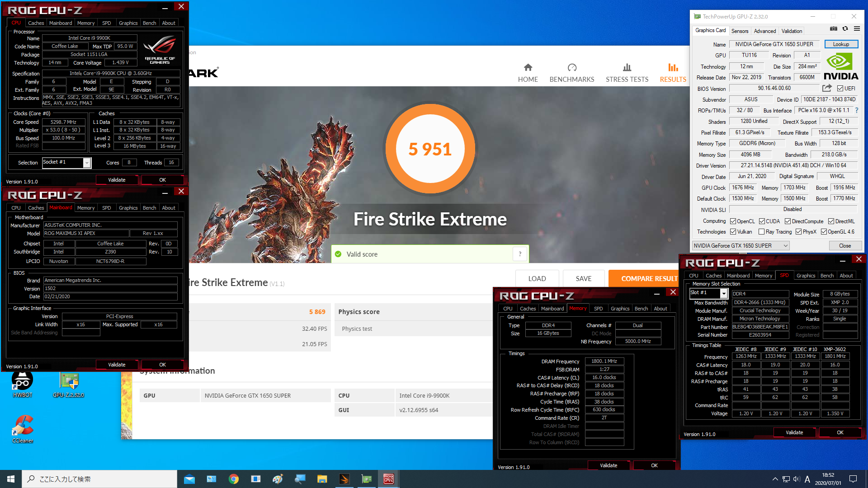Toggle the UEFI checkbox in GPU-Z
The width and height of the screenshot is (868, 488).
click(840, 89)
